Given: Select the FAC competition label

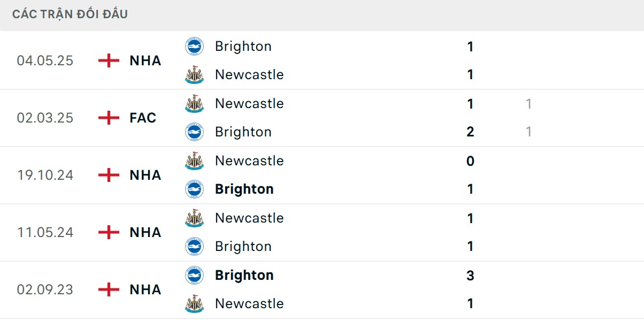Looking at the screenshot, I should point(142,118).
